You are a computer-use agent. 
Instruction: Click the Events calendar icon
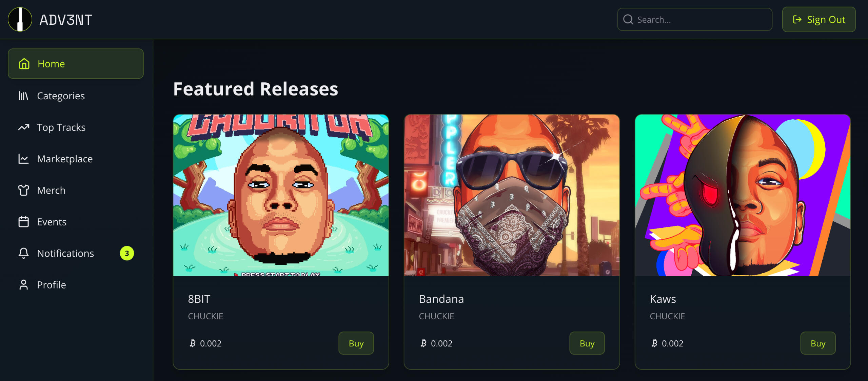click(x=23, y=222)
